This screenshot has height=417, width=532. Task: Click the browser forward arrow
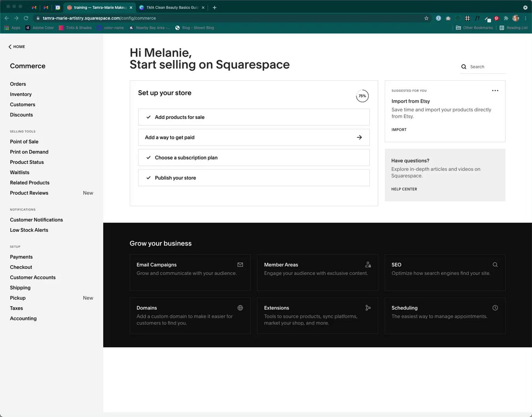point(16,18)
